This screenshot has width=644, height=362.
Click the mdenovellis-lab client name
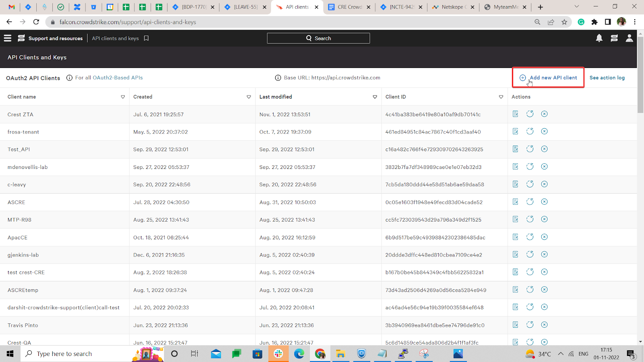pyautogui.click(x=28, y=167)
